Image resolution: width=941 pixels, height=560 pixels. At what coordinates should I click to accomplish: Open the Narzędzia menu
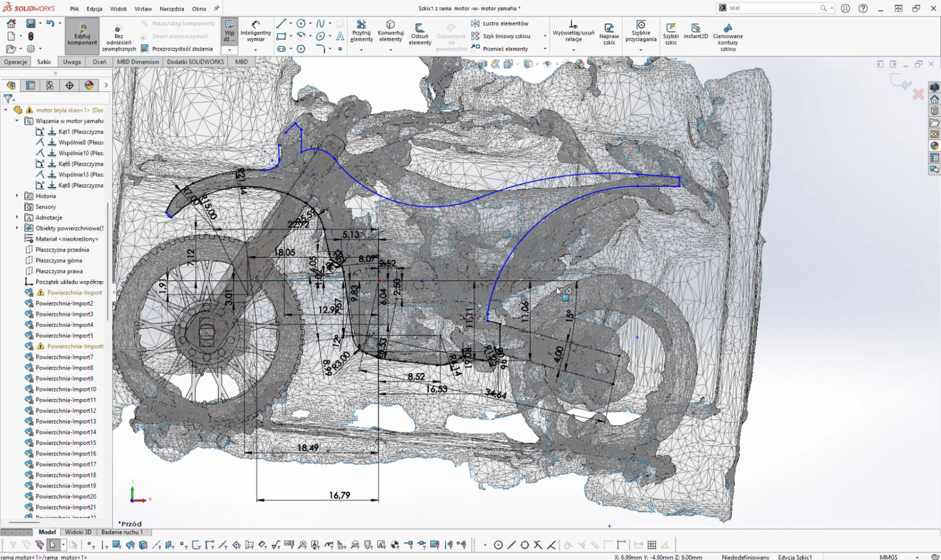pos(172,9)
